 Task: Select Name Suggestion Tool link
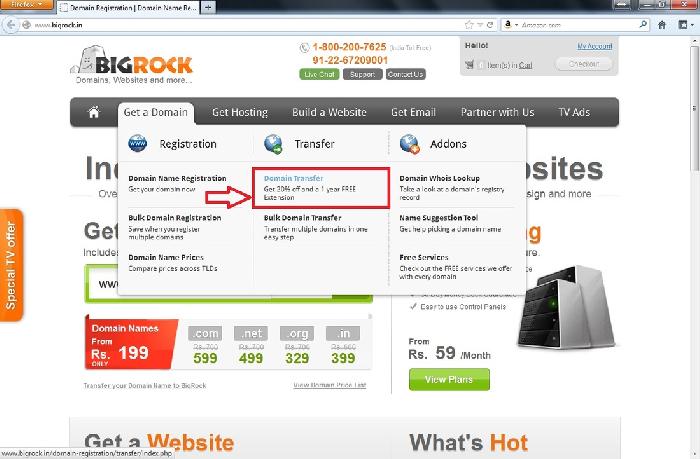tap(438, 218)
